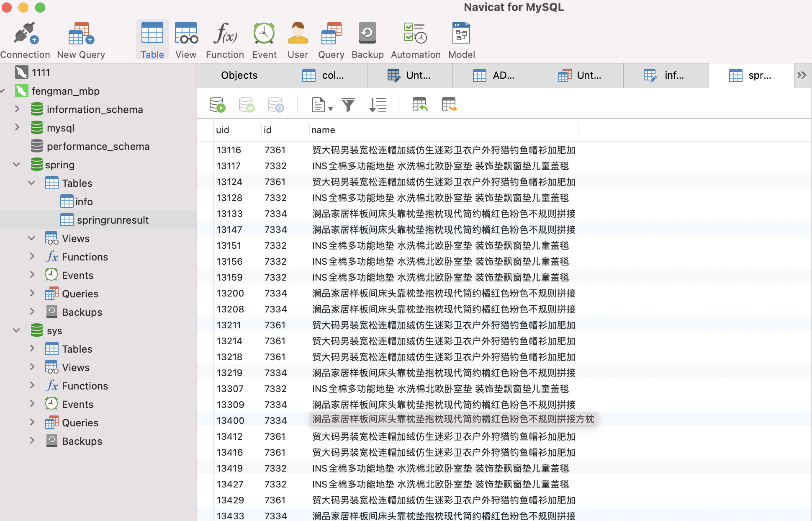The image size is (812, 521).
Task: Click the Rollback transaction icon
Action: coord(276,105)
